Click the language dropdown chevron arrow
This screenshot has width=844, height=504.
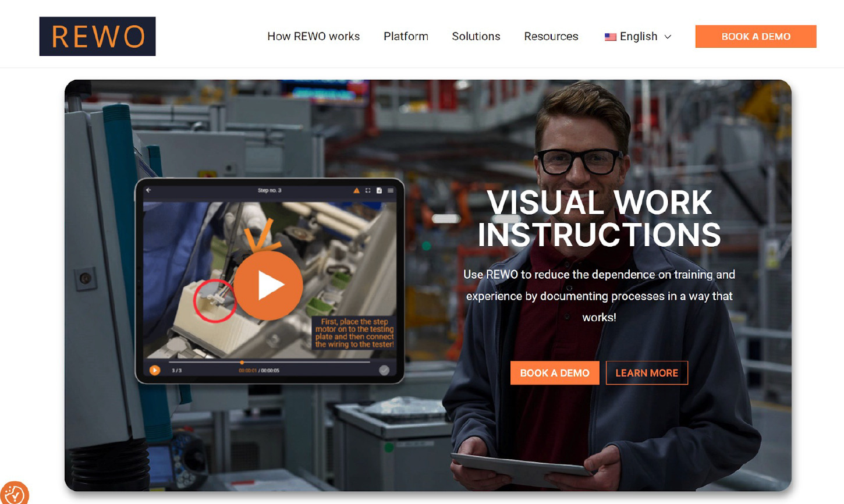668,37
